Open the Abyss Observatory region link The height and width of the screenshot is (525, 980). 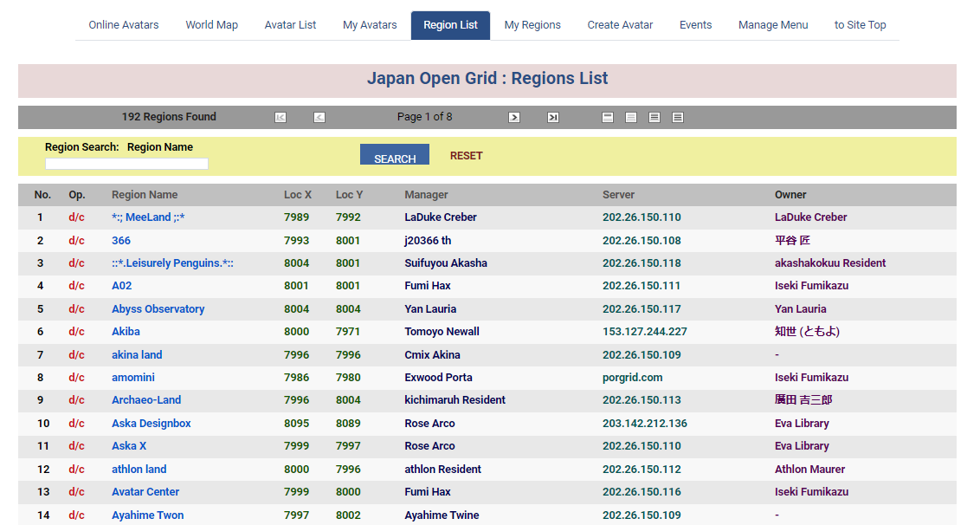tap(158, 309)
